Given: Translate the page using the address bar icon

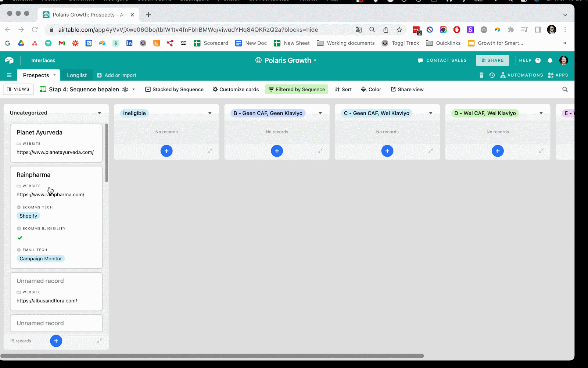Looking at the screenshot, I should 358,30.
